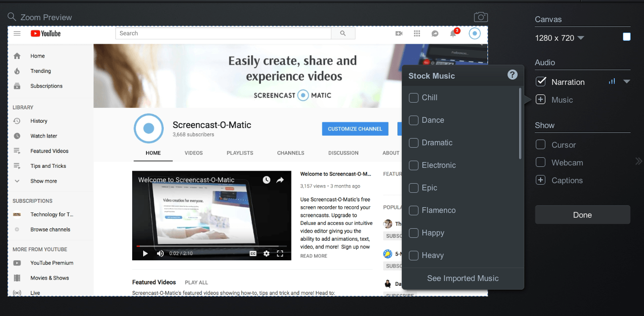The width and height of the screenshot is (644, 316).
Task: Check the Happy stock music checkbox
Action: point(414,233)
